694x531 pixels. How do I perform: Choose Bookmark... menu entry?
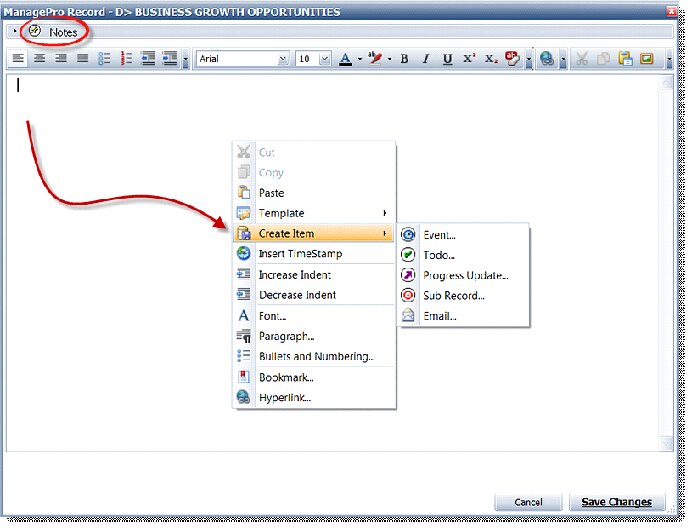314,377
